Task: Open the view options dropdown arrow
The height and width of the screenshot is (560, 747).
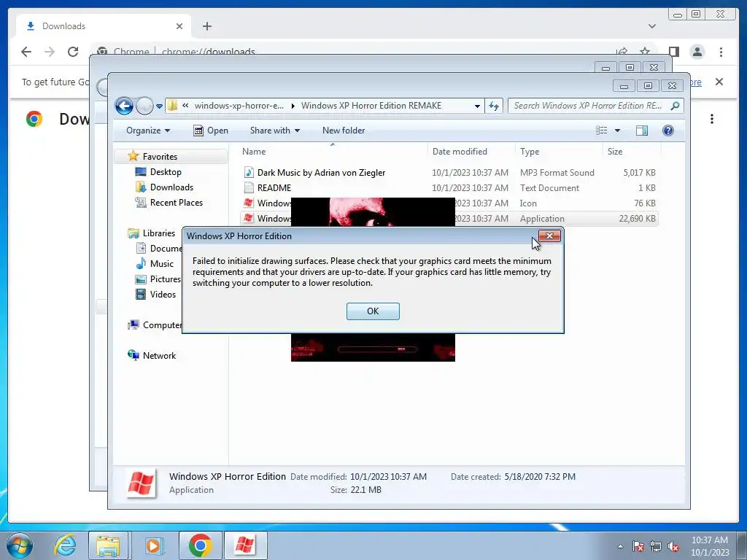Action: [x=617, y=131]
